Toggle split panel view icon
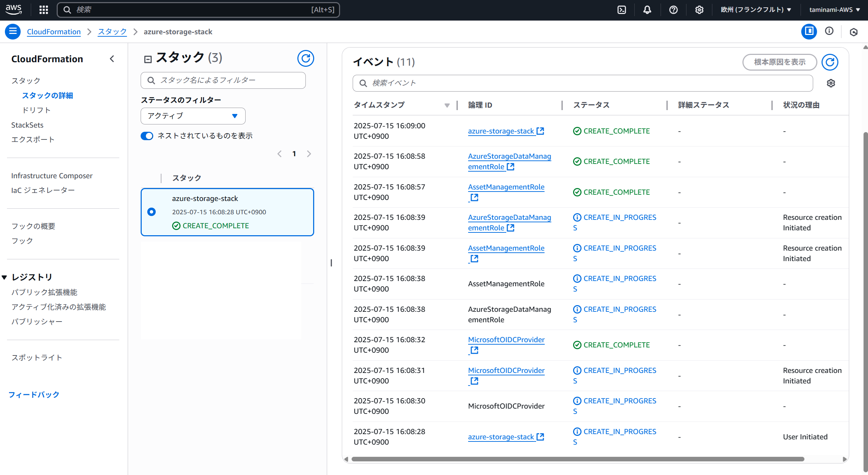Image resolution: width=868 pixels, height=475 pixels. point(809,31)
